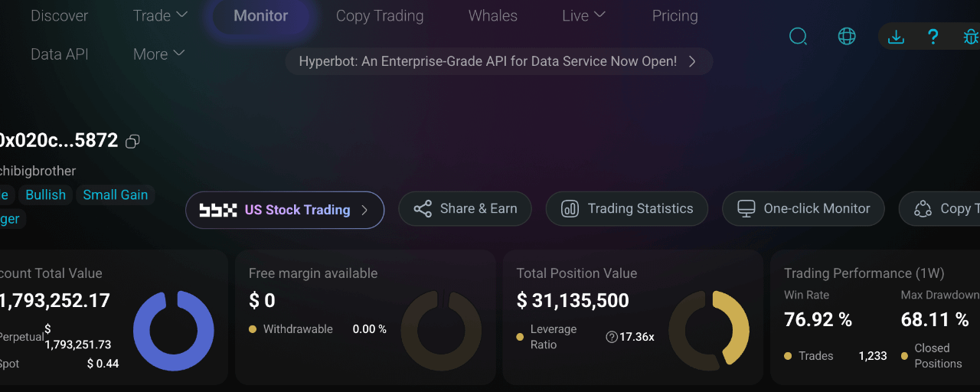Open the More dropdown menu
Image resolution: width=980 pixels, height=392 pixels.
pos(158,54)
